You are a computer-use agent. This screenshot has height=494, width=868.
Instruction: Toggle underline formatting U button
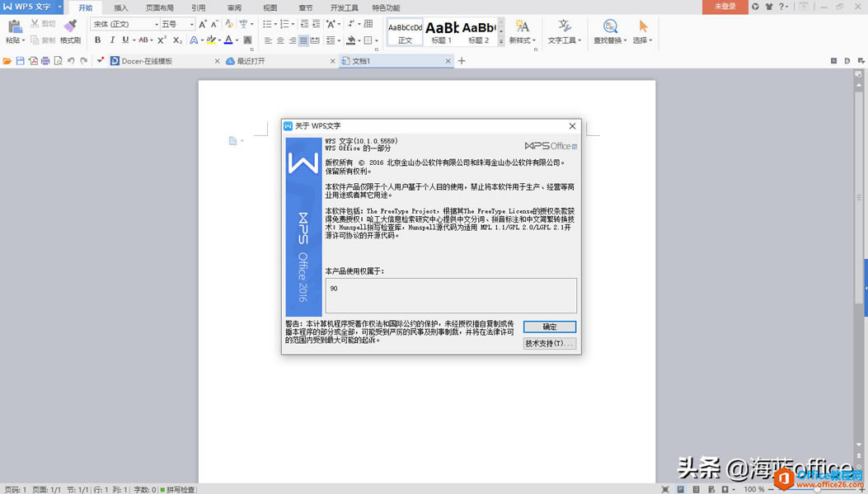tap(125, 40)
